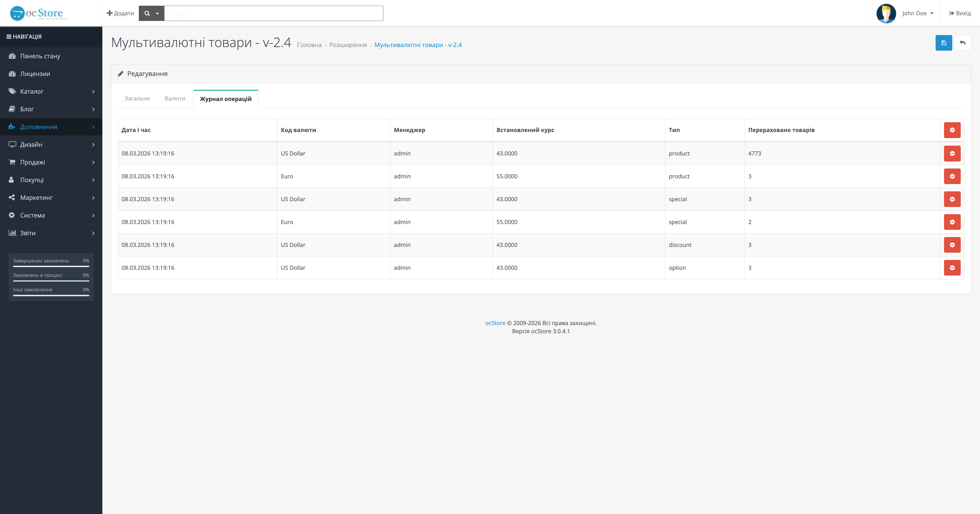
Task: Delete the option type log row
Action: coord(952,267)
